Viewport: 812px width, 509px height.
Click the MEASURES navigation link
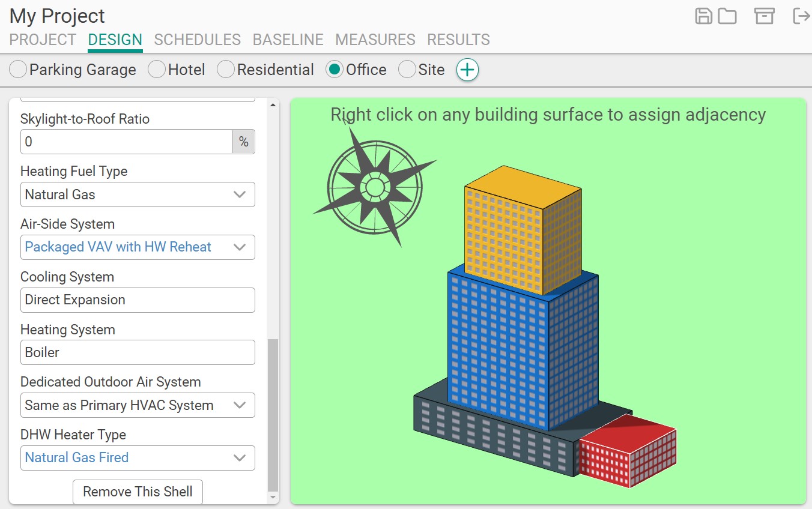click(375, 40)
